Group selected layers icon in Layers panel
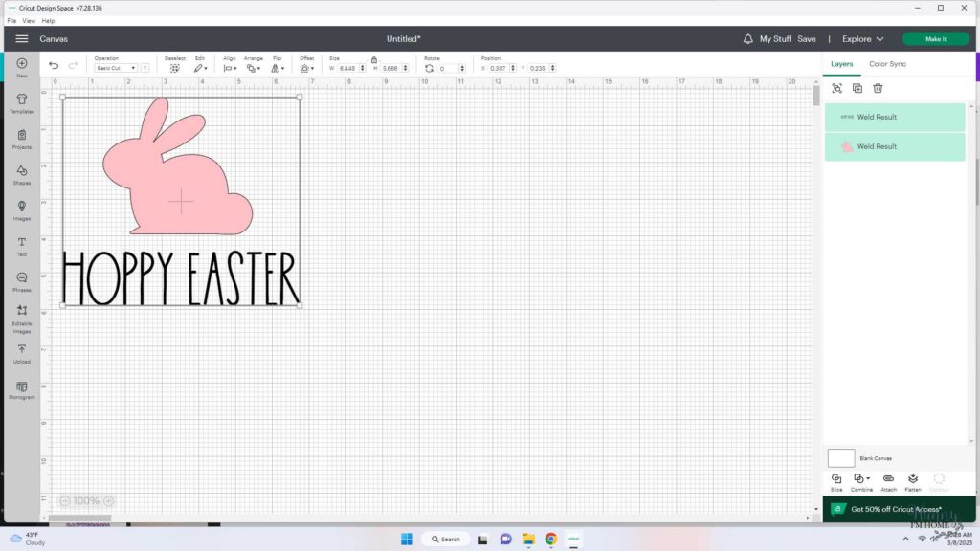This screenshot has width=980, height=551. [x=836, y=89]
